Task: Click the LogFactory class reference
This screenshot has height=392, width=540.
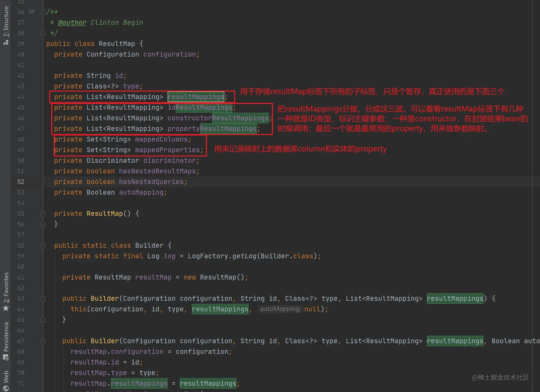Action: 208,256
